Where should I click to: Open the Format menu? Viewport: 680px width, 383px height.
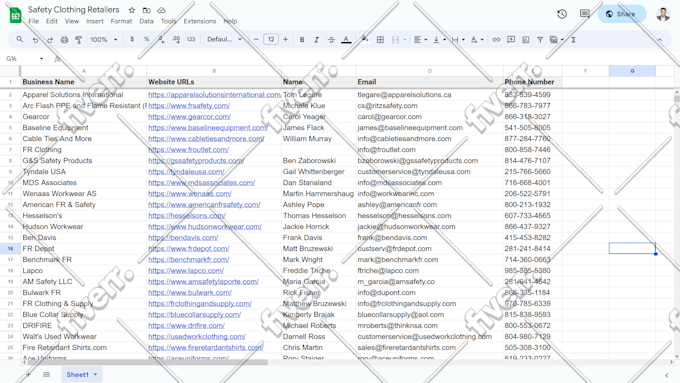point(121,21)
